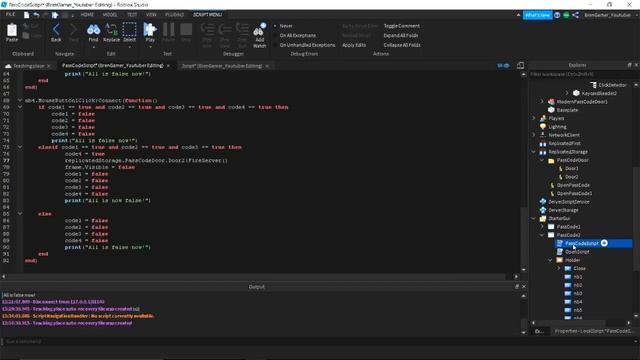Click Expand All Folds
This screenshot has height=360, width=640.
tap(401, 36)
